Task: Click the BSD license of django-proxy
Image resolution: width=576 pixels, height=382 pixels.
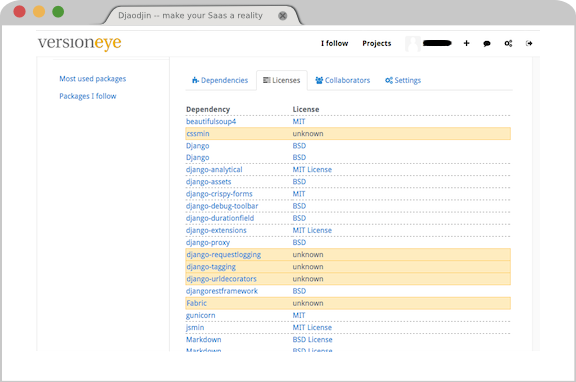Action: (x=299, y=242)
